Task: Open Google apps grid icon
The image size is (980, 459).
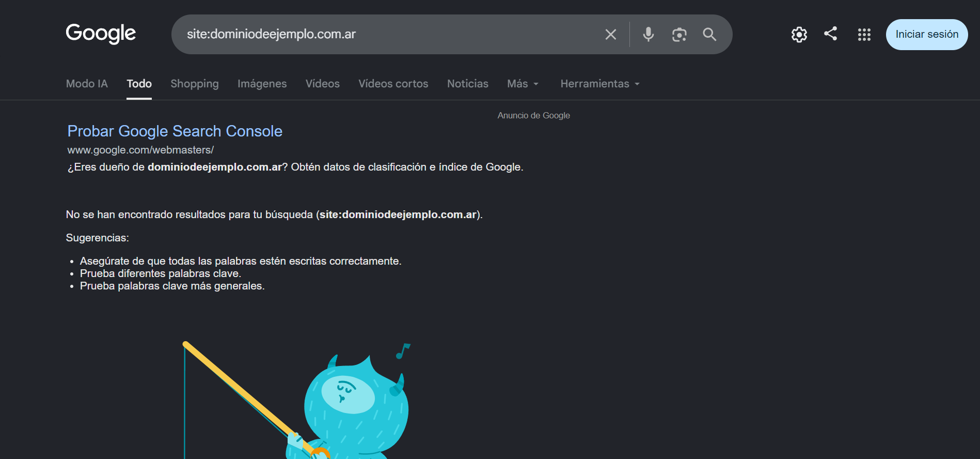Action: tap(864, 35)
